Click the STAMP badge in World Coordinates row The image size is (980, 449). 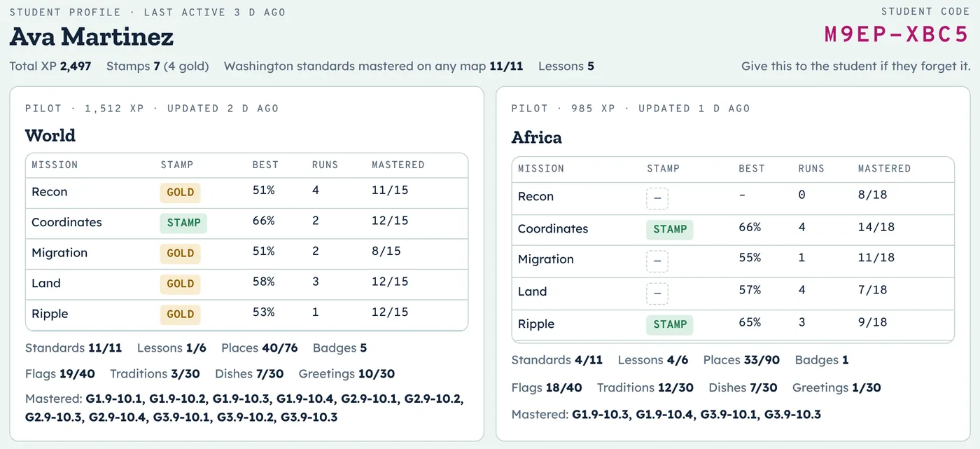point(183,223)
